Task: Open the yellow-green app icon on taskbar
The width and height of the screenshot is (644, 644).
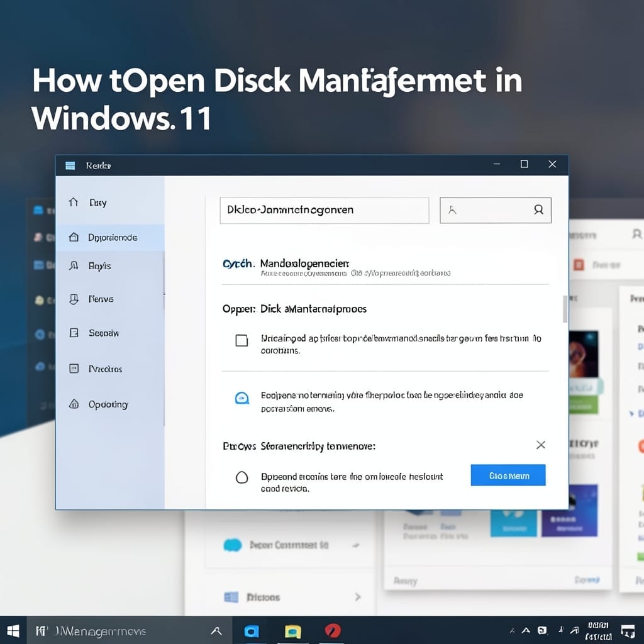Action: (293, 631)
